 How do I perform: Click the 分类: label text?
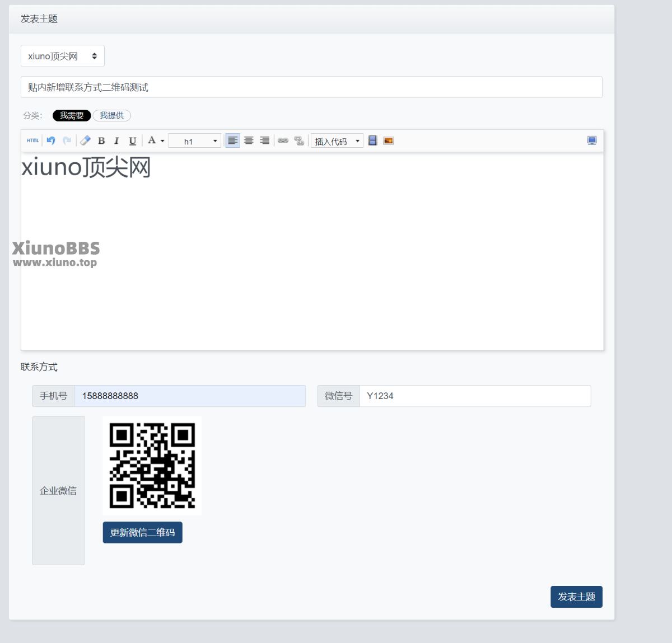pyautogui.click(x=33, y=115)
